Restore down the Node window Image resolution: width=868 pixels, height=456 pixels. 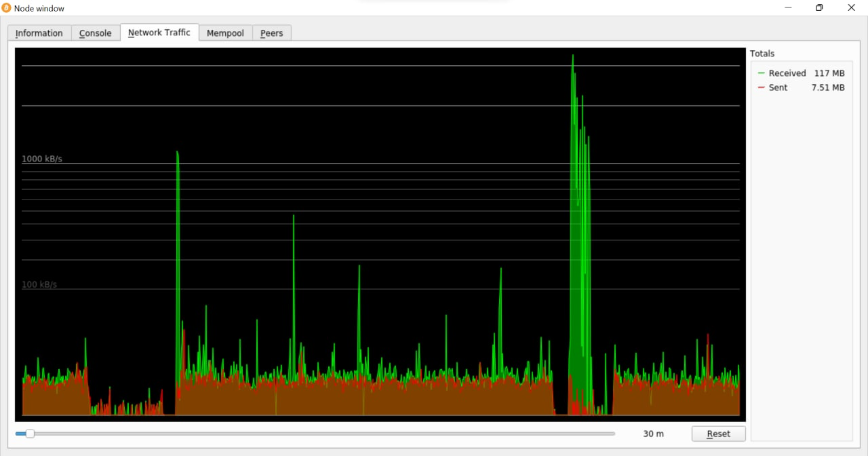(819, 8)
